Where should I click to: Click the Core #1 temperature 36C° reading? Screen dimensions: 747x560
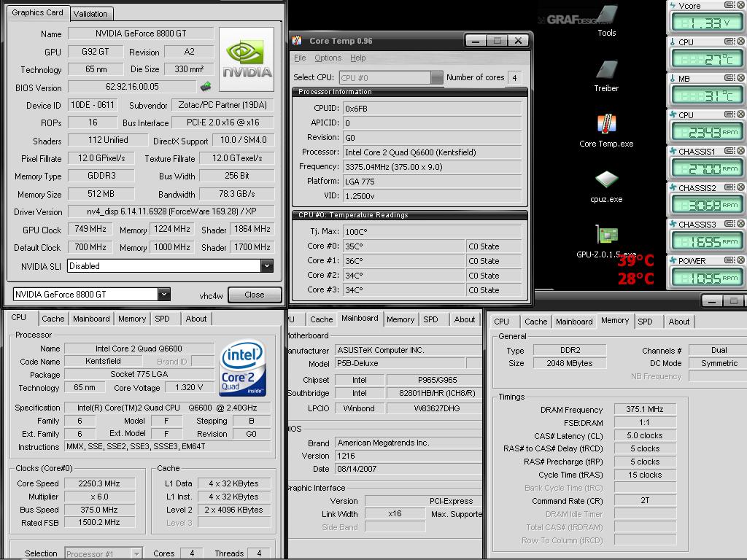pyautogui.click(x=403, y=261)
